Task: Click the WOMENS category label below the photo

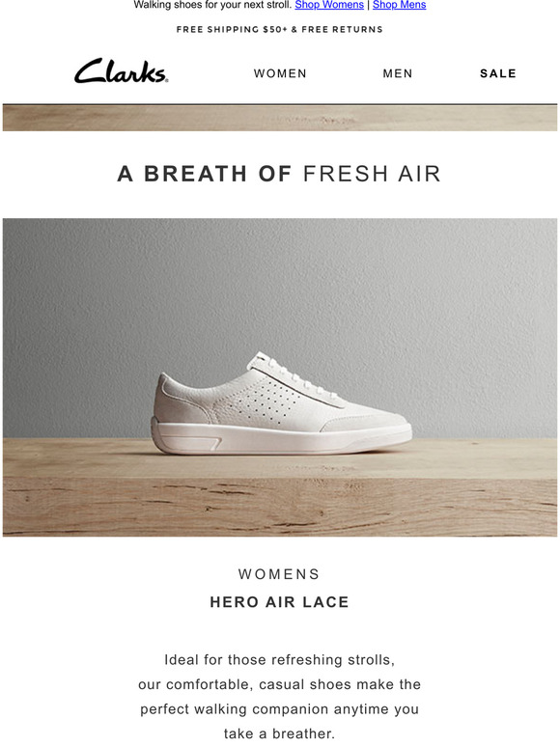Action: pyautogui.click(x=279, y=574)
